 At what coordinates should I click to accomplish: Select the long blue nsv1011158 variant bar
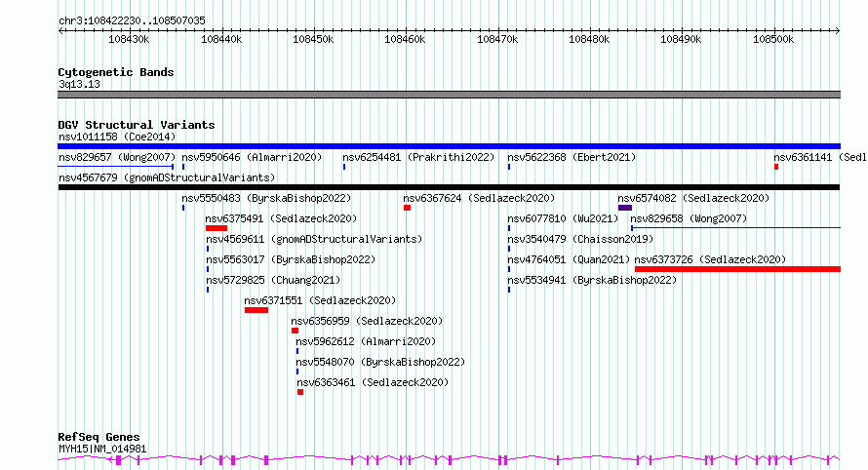[x=449, y=146]
